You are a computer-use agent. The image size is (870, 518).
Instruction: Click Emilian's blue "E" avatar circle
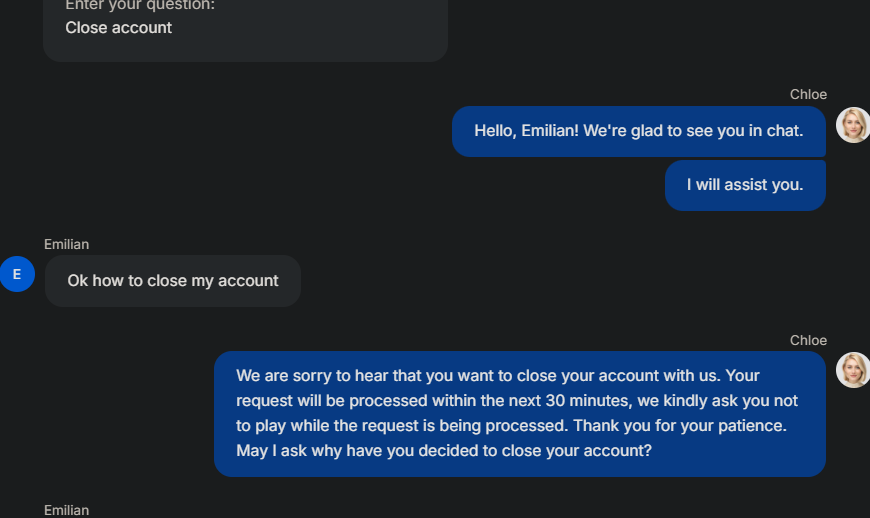17,274
